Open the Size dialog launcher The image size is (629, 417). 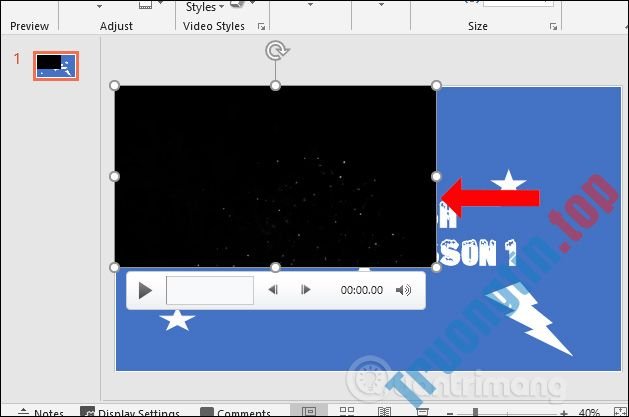(553, 26)
